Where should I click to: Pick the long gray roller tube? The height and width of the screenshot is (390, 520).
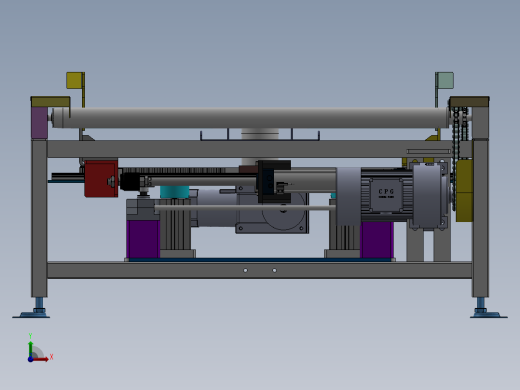pos(250,118)
